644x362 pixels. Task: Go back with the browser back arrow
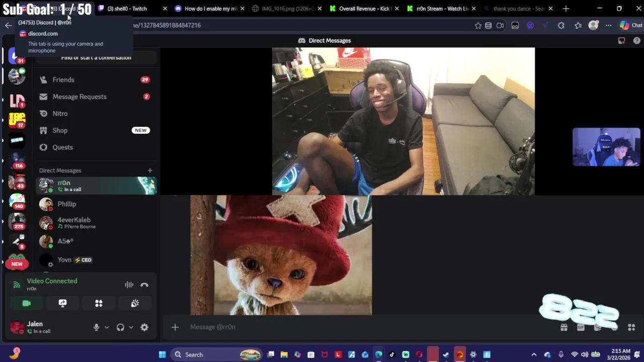click(8, 25)
